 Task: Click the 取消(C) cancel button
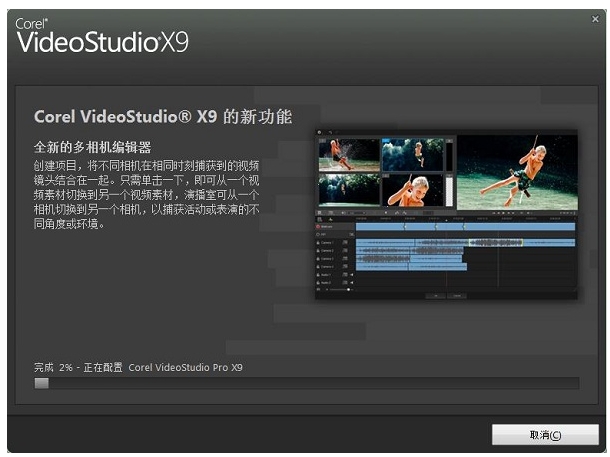coord(545,434)
